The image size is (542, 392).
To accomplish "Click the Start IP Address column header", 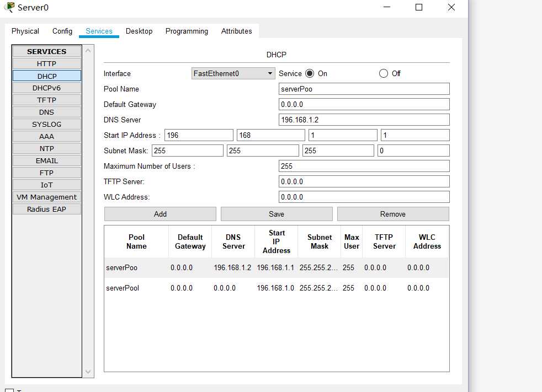I will click(276, 242).
